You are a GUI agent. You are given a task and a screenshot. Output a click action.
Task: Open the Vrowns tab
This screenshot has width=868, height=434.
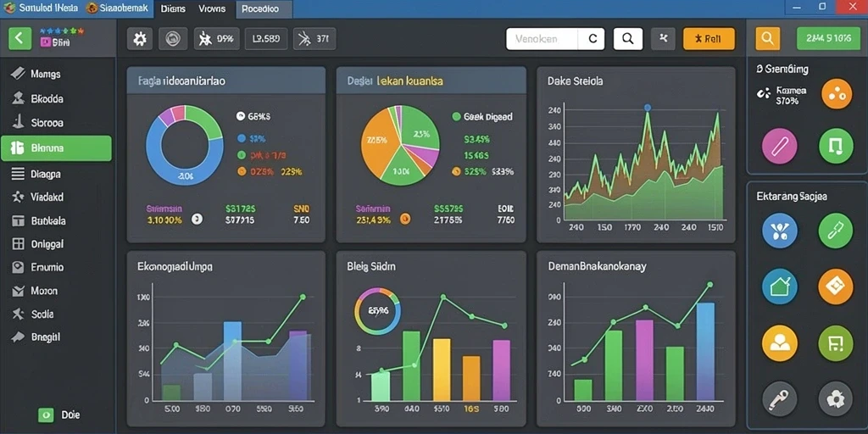[x=211, y=8]
